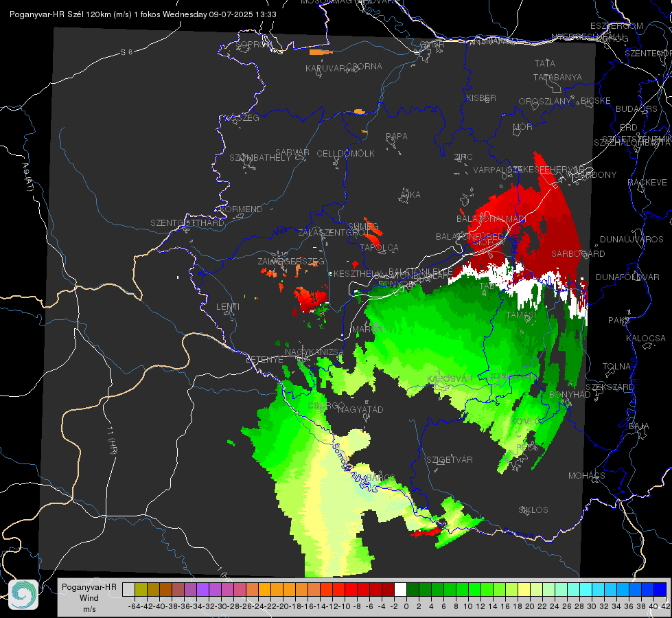Image resolution: width=672 pixels, height=618 pixels.
Task: Select the SIKLOS label
Action: coord(533,510)
